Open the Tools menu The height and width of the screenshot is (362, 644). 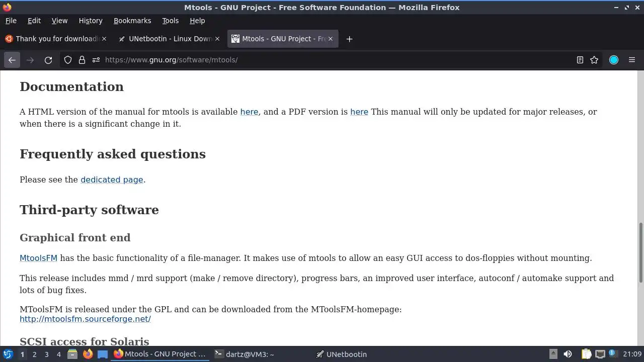[170, 21]
